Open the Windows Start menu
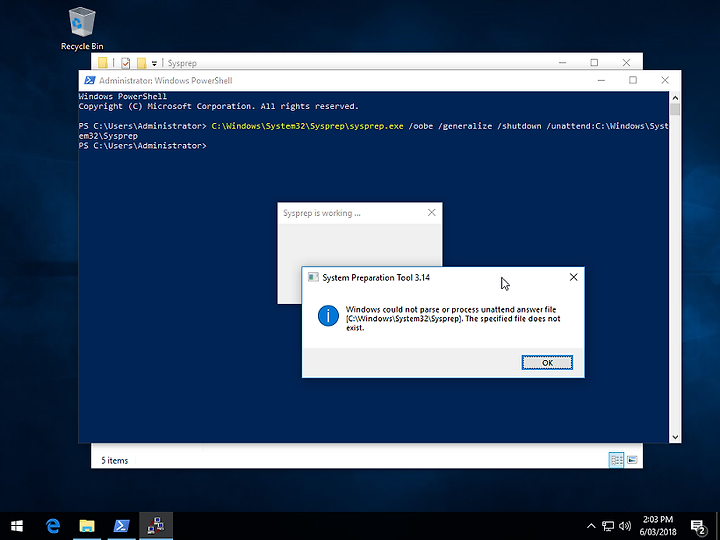The width and height of the screenshot is (720, 540). click(x=17, y=526)
